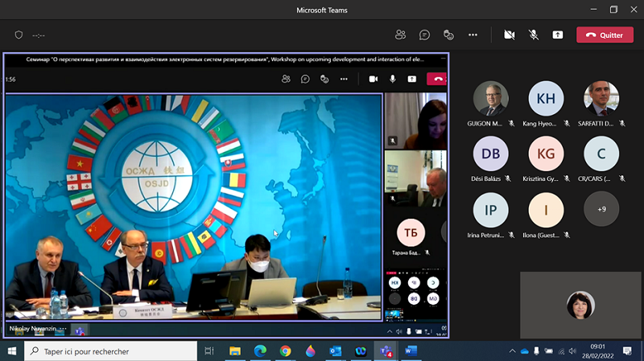Screen dimensions: 644x361
Task: Open Word from the taskbar
Action: point(409,351)
